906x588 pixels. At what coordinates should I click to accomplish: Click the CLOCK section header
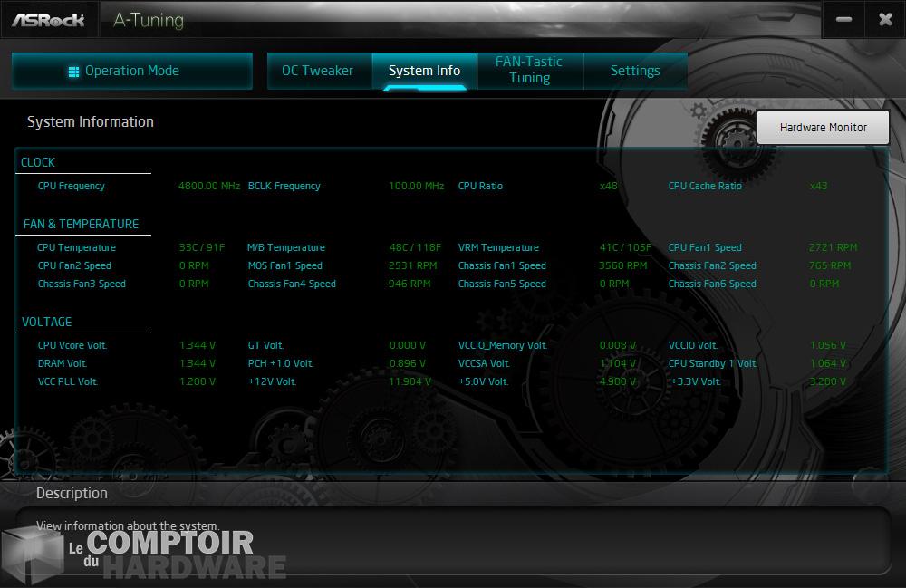click(x=38, y=162)
